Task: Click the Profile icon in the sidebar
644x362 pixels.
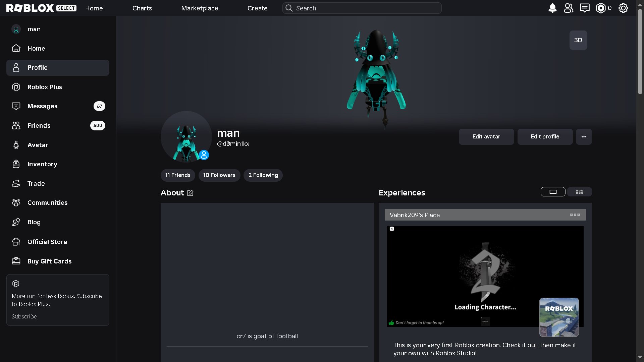Action: pyautogui.click(x=16, y=68)
